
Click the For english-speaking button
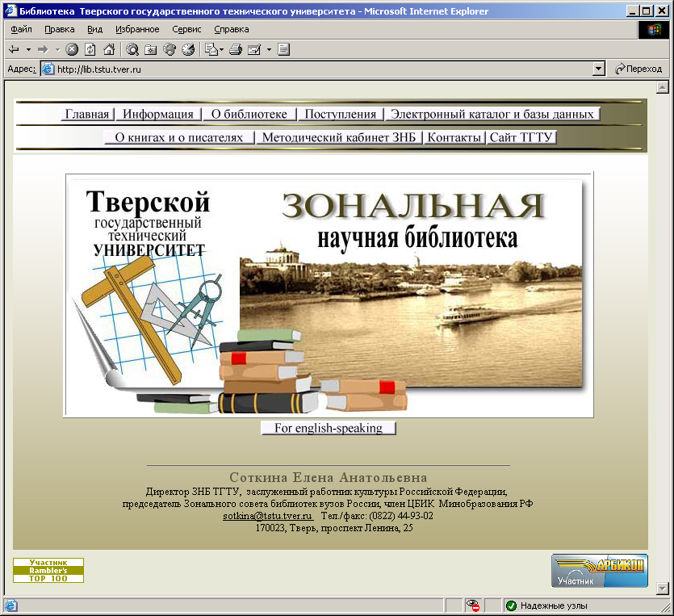[329, 428]
